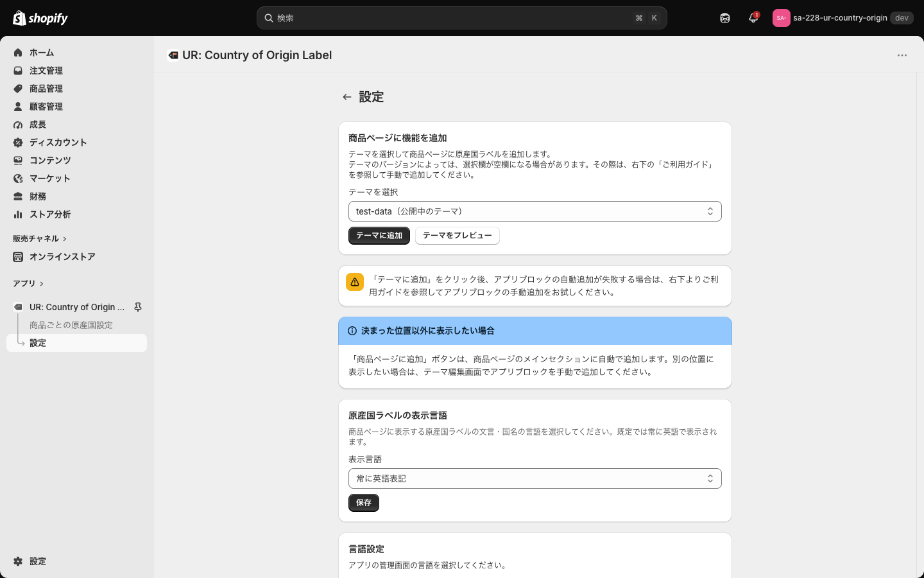This screenshot has height=578, width=924.
Task: Click the オンラインストア storefront icon
Action: (18, 257)
